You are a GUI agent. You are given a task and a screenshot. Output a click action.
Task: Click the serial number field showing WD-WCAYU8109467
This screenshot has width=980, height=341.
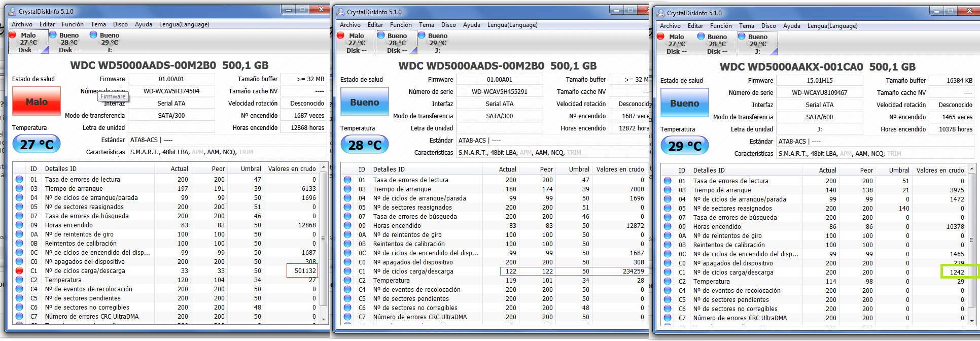[x=819, y=93]
